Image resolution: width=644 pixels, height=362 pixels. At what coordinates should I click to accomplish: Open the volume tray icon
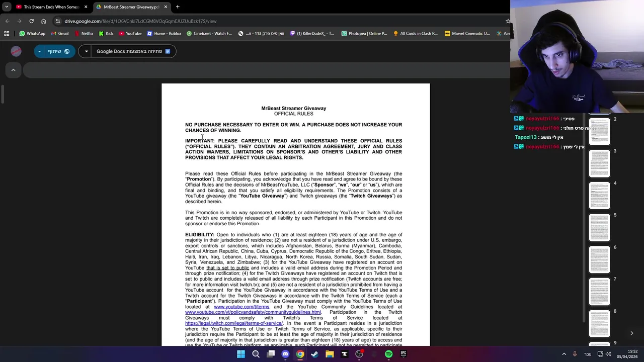click(x=608, y=354)
